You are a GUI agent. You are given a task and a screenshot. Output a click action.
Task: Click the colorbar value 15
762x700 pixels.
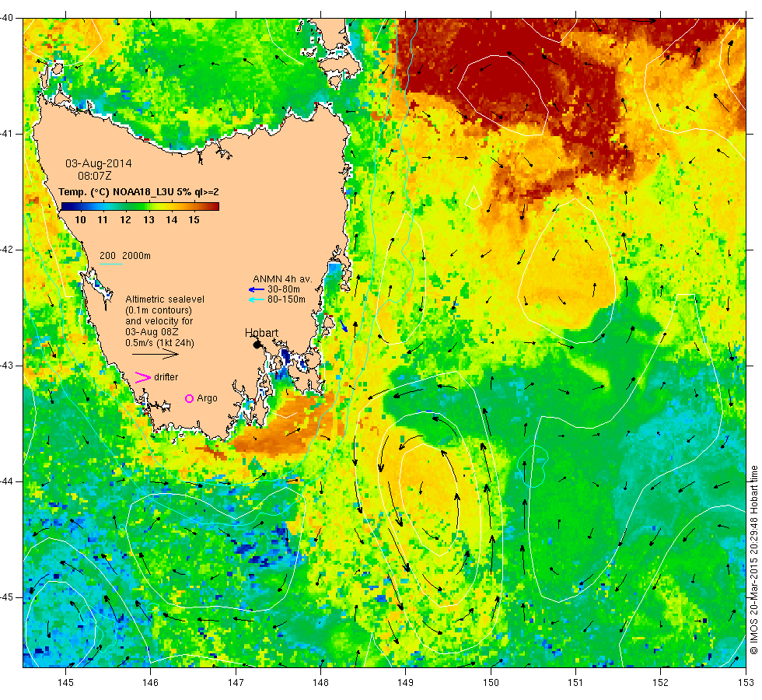click(x=194, y=219)
